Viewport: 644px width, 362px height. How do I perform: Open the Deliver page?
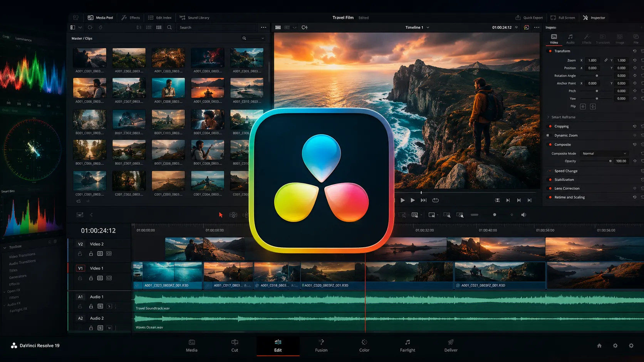pyautogui.click(x=451, y=346)
